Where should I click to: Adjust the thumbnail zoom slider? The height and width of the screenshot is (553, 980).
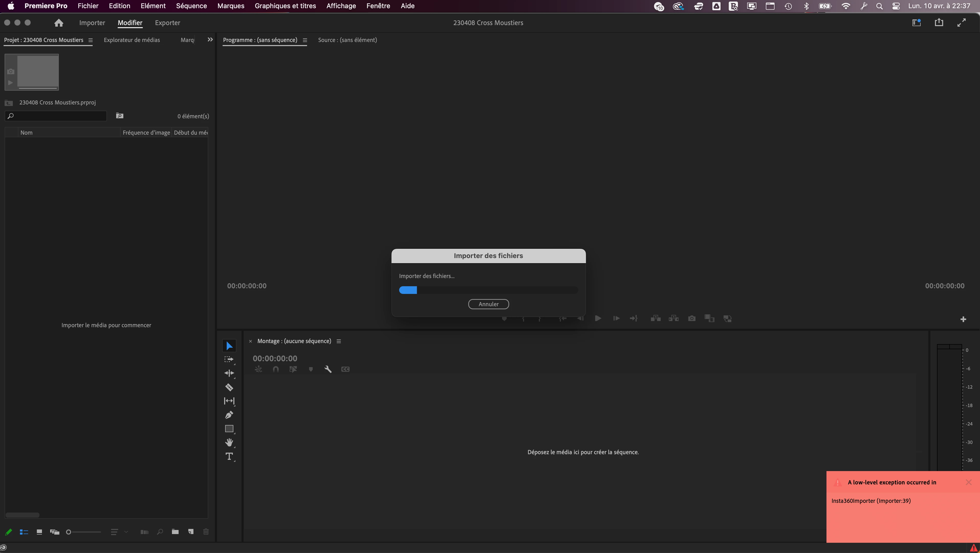[69, 532]
